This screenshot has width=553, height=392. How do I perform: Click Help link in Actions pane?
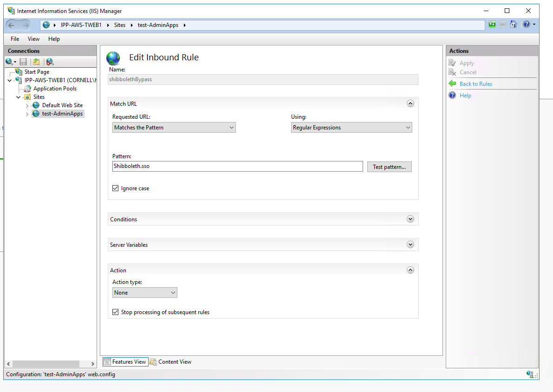pos(465,96)
